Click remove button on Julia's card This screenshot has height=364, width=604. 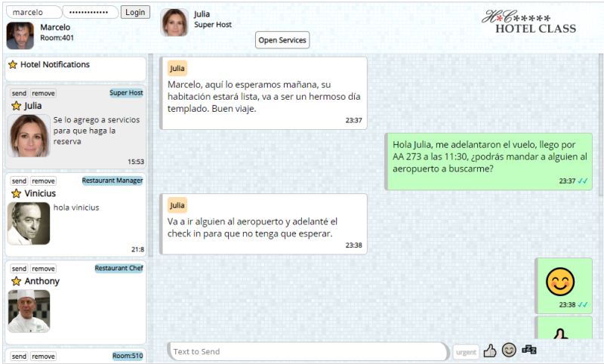point(43,93)
